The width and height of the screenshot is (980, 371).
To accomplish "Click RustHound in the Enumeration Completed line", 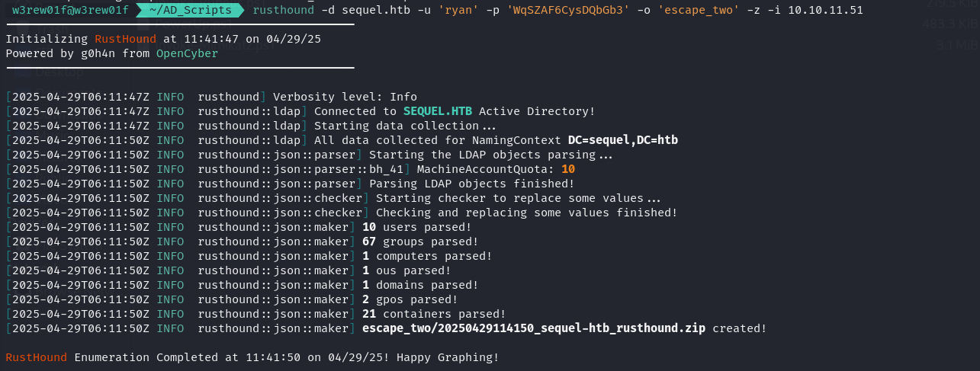I will (36, 357).
